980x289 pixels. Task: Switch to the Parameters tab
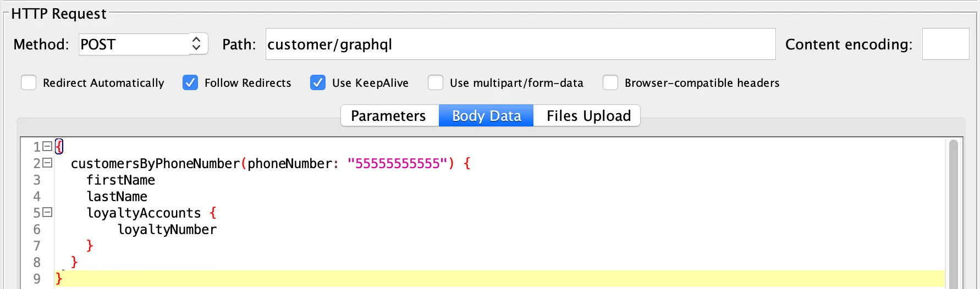pos(388,116)
